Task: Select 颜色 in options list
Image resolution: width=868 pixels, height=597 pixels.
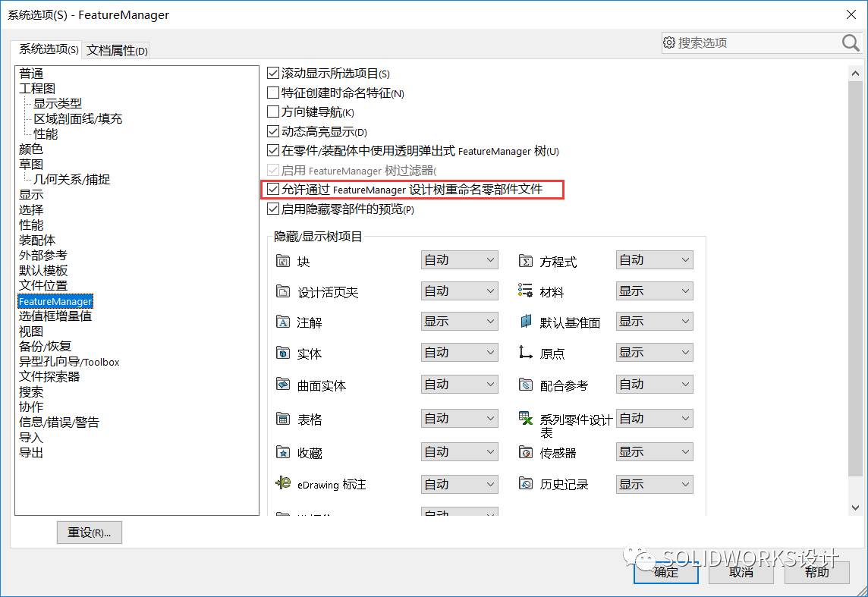Action: pyautogui.click(x=31, y=149)
